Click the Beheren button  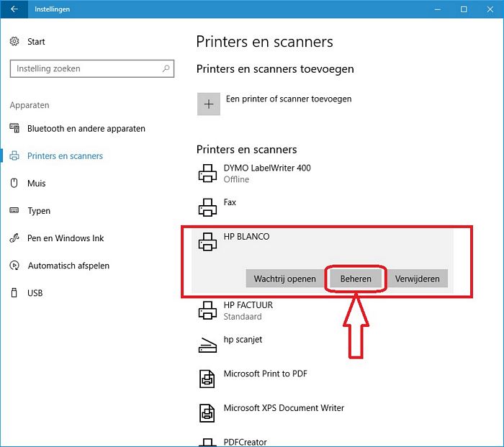[356, 279]
